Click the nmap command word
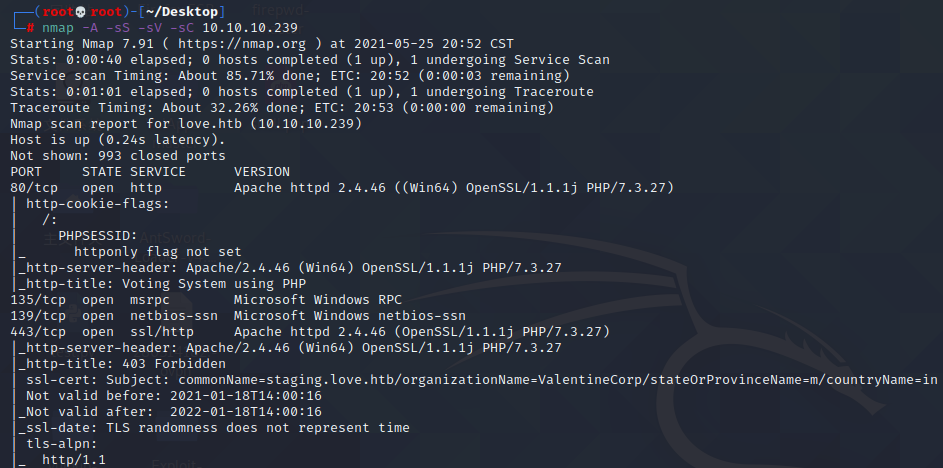Image resolution: width=943 pixels, height=468 pixels. tap(58, 28)
